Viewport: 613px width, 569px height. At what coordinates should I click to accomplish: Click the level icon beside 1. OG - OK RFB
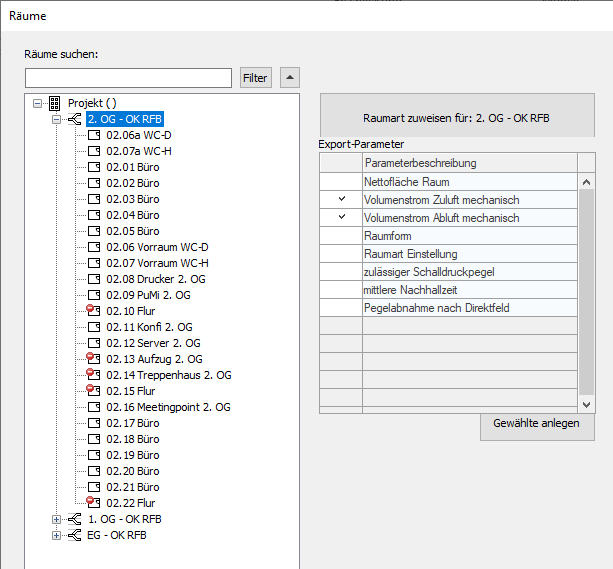tap(74, 519)
